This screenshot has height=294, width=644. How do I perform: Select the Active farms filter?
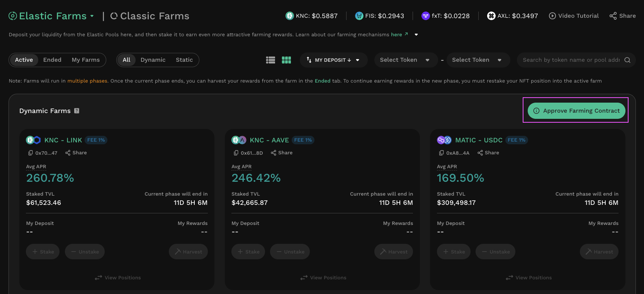tap(24, 60)
